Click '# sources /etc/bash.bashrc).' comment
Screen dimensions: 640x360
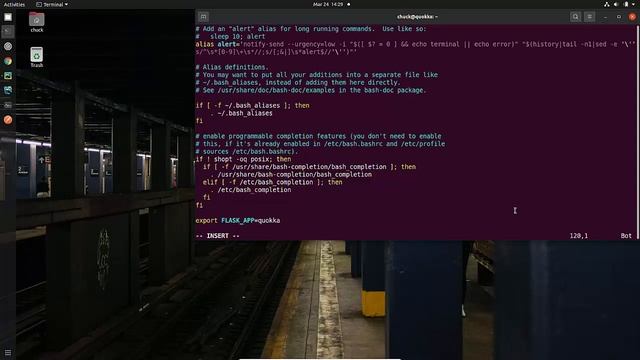(x=247, y=151)
